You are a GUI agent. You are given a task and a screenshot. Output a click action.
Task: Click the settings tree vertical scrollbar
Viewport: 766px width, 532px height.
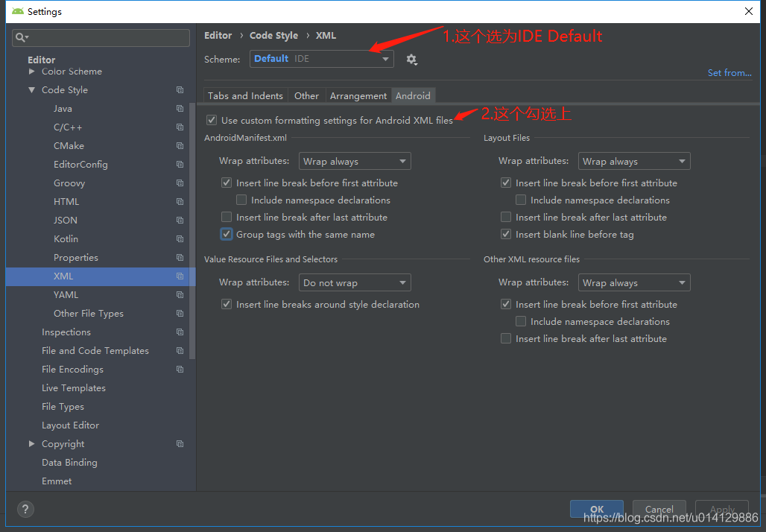point(192,229)
